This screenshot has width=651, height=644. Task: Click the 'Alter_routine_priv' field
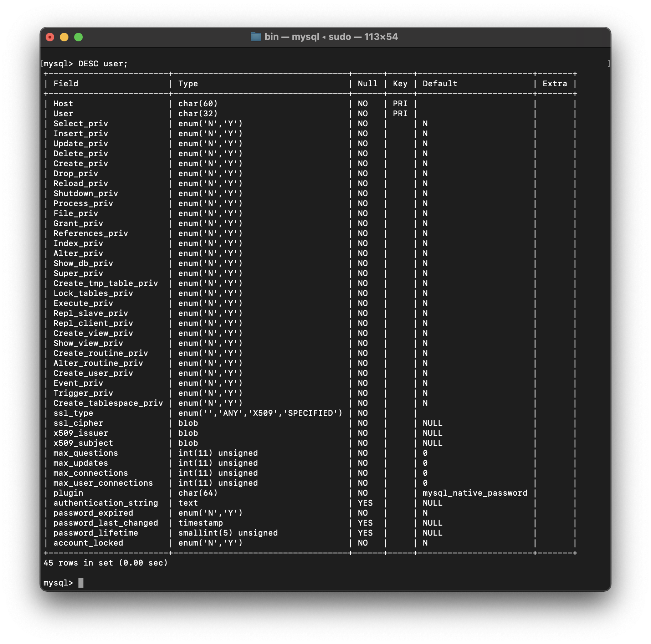[x=98, y=363]
